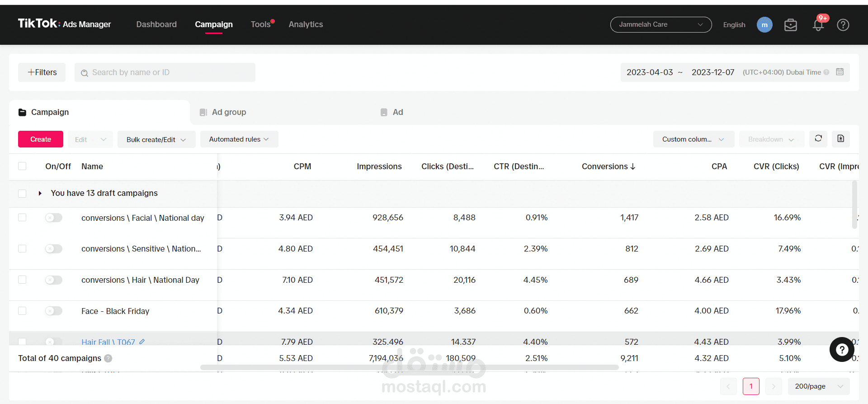This screenshot has height=404, width=868.
Task: Open the Jammelah Care account dropdown
Action: coord(661,24)
